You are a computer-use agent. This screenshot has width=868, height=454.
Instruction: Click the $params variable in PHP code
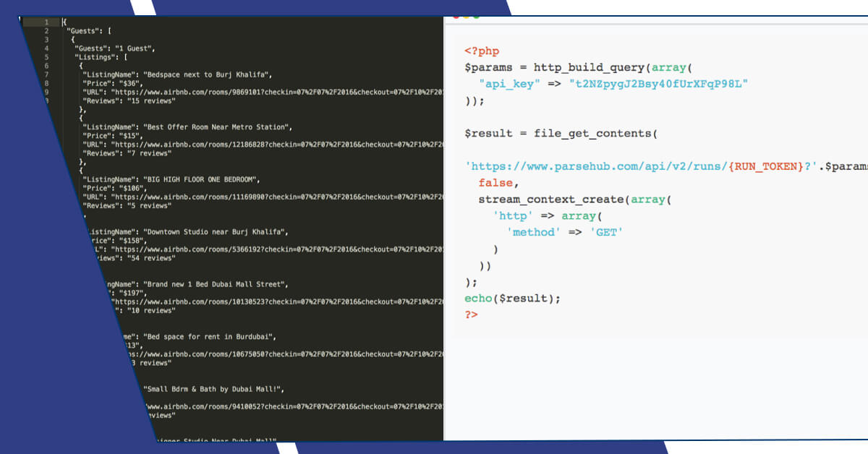pyautogui.click(x=489, y=67)
